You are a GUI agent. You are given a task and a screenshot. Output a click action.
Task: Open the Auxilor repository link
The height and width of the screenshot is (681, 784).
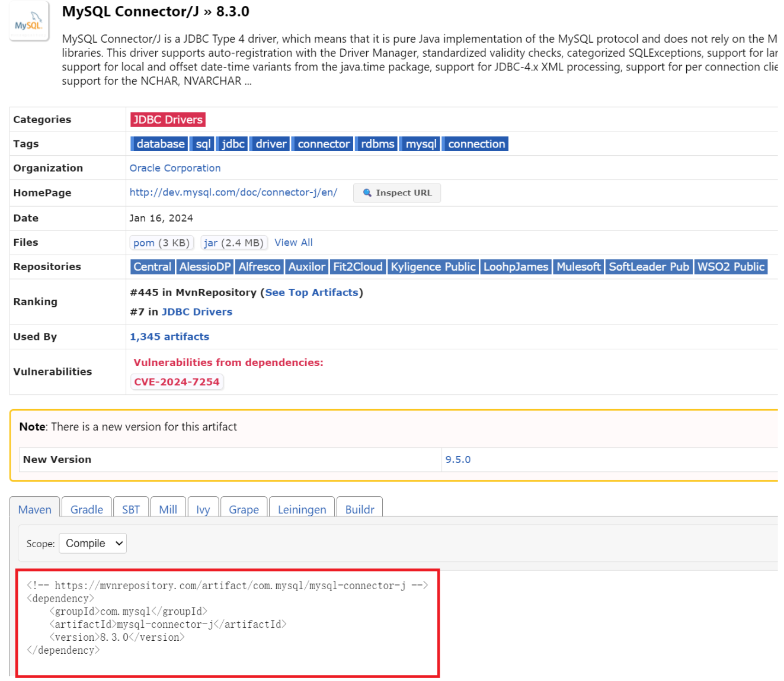tap(306, 267)
